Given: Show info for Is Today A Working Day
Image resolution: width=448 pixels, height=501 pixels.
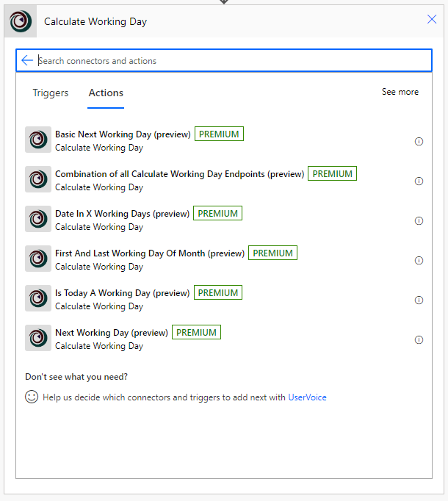Looking at the screenshot, I should point(419,300).
